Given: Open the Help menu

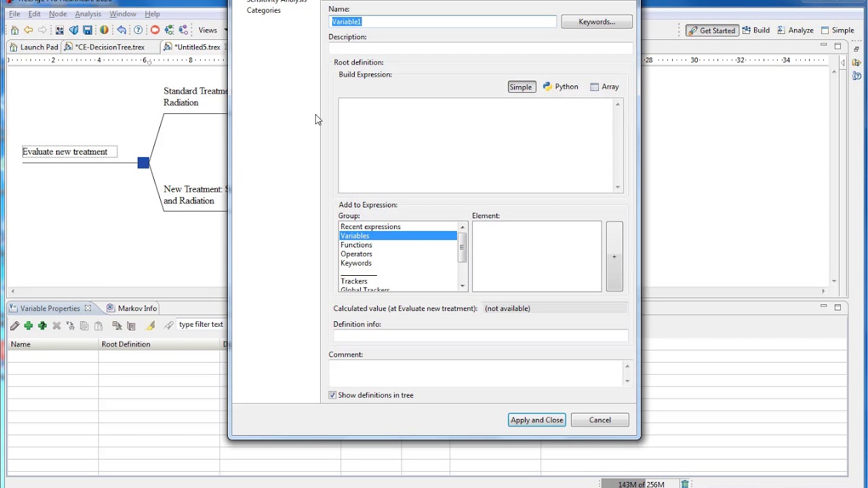Looking at the screenshot, I should pos(152,14).
